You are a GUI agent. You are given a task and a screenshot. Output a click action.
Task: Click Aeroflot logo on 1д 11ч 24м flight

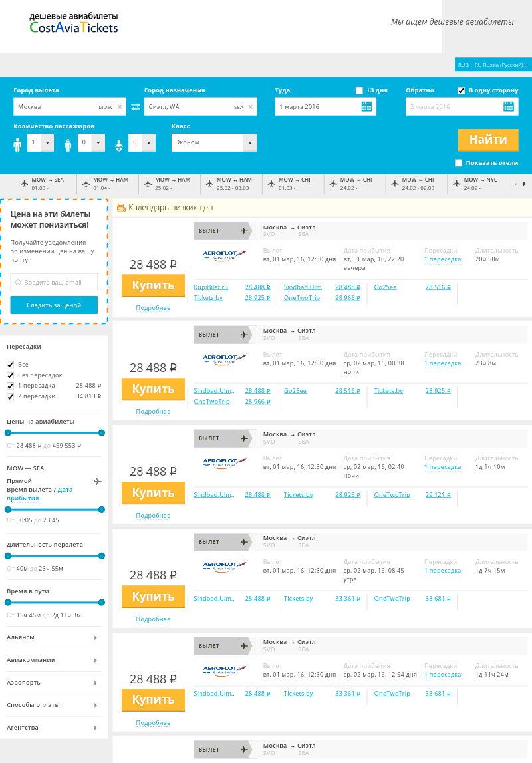pyautogui.click(x=225, y=670)
